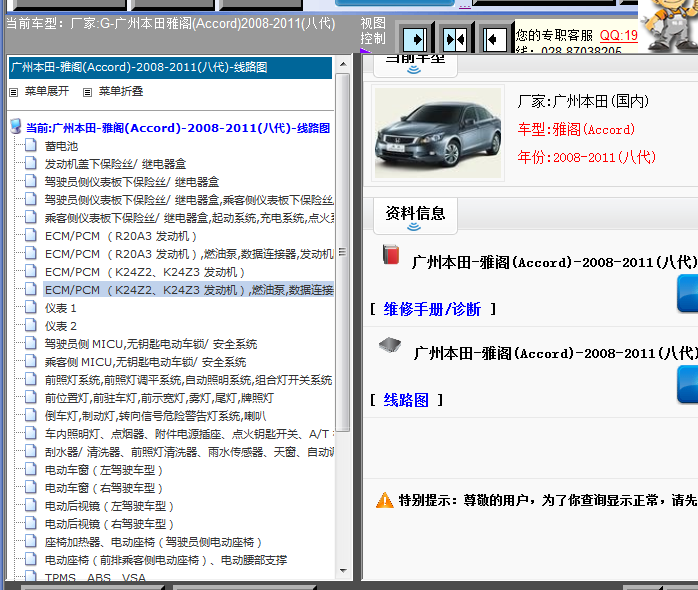Viewport: 698px width, 590px height.
Task: Click the tree panel vertical scrollbar thumb
Action: 343,253
